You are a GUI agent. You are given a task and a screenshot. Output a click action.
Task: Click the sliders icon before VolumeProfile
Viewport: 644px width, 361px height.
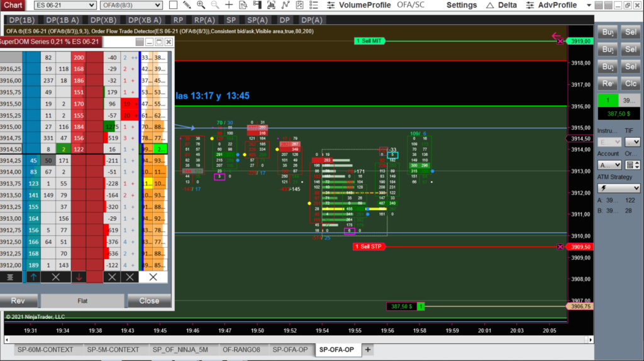point(331,5)
